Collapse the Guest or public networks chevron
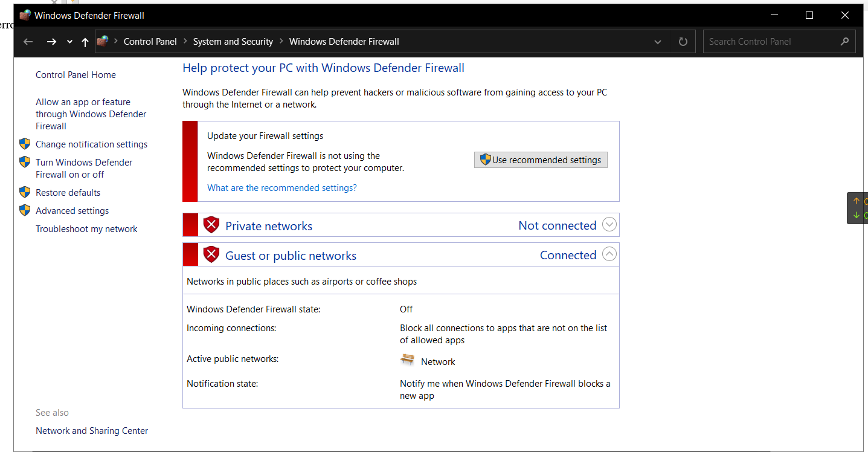The image size is (868, 452). click(x=609, y=254)
